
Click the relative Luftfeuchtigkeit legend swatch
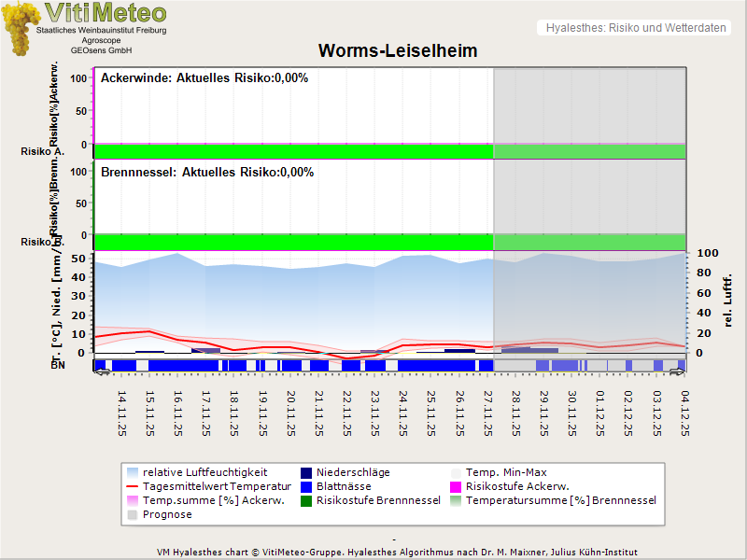(133, 473)
